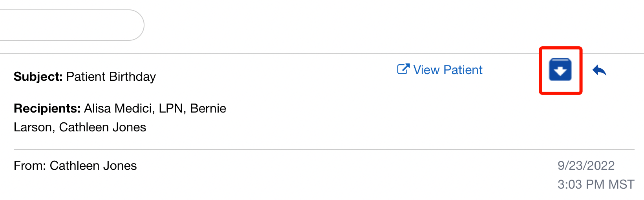Open the View Patient link

click(x=448, y=70)
